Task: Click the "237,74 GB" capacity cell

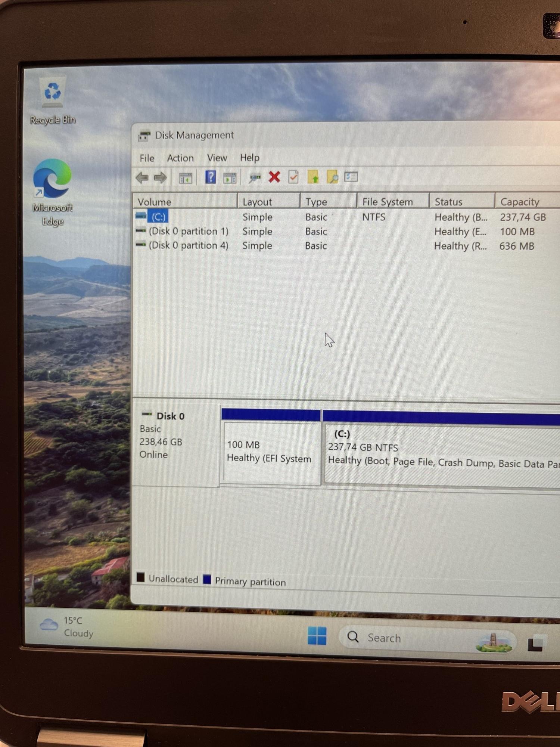Action: [523, 217]
